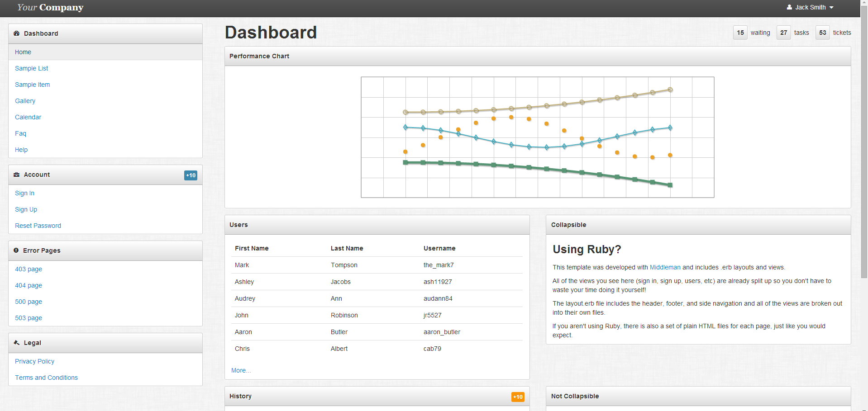Go to Gallery
Screen dimensions: 868x411
[x=25, y=101]
